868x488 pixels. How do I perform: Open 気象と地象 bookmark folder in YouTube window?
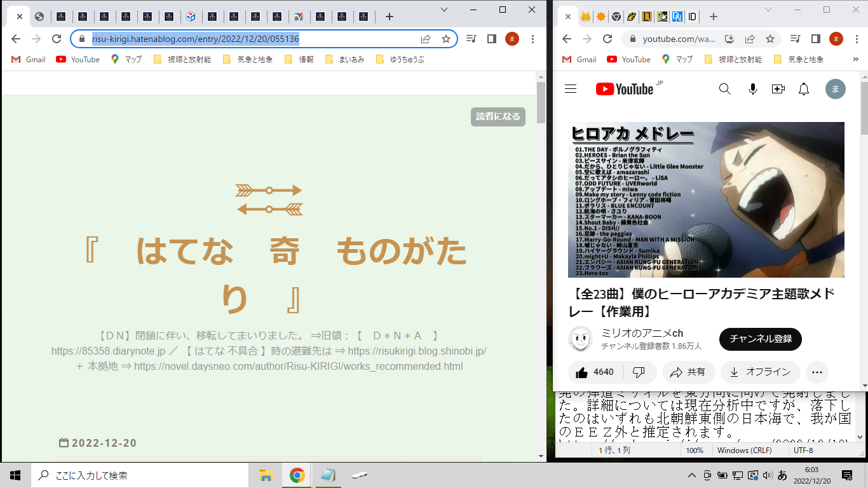[799, 59]
